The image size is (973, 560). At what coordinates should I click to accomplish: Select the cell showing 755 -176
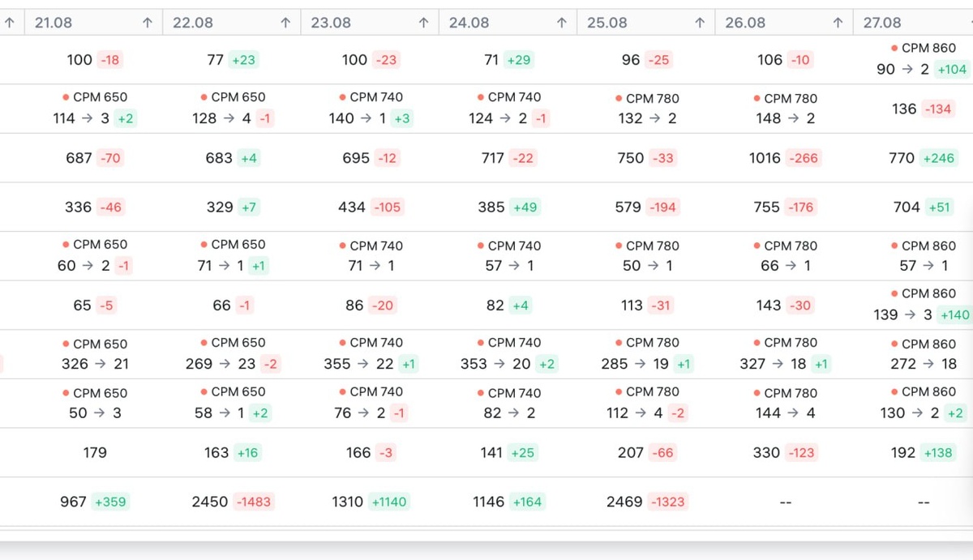click(784, 207)
